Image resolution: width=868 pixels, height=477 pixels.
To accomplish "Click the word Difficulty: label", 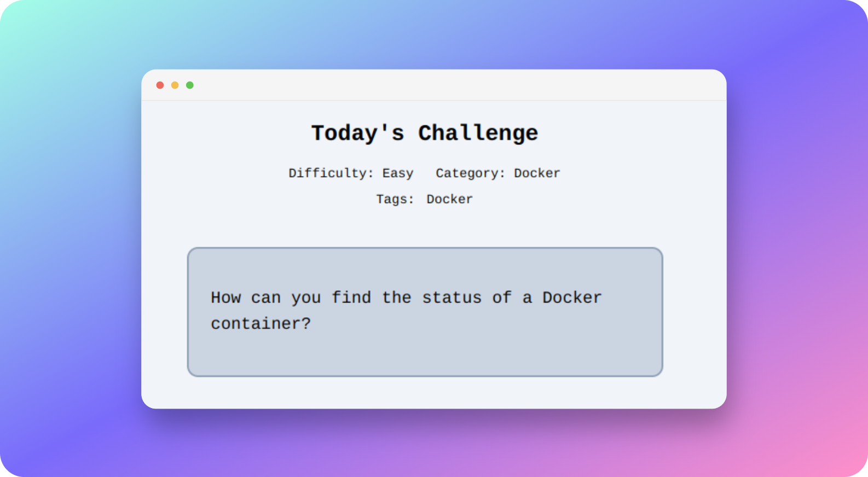I will pyautogui.click(x=331, y=173).
